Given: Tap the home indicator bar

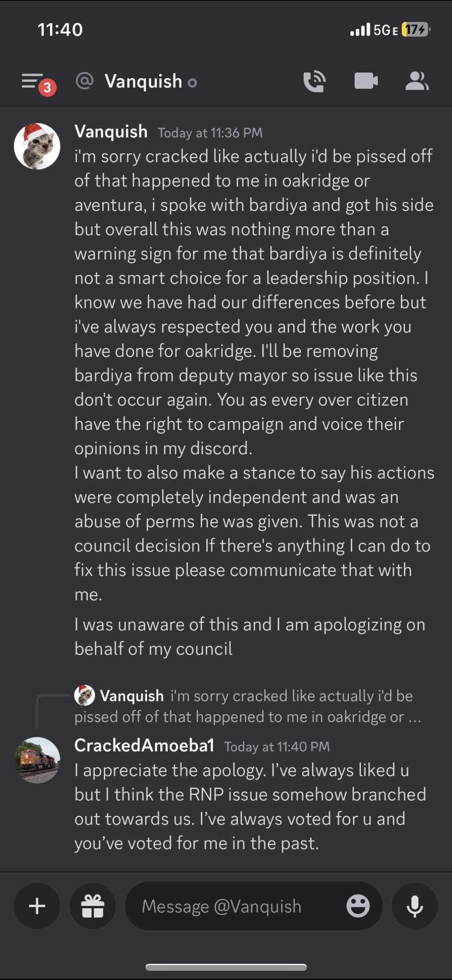Looking at the screenshot, I should tap(226, 968).
